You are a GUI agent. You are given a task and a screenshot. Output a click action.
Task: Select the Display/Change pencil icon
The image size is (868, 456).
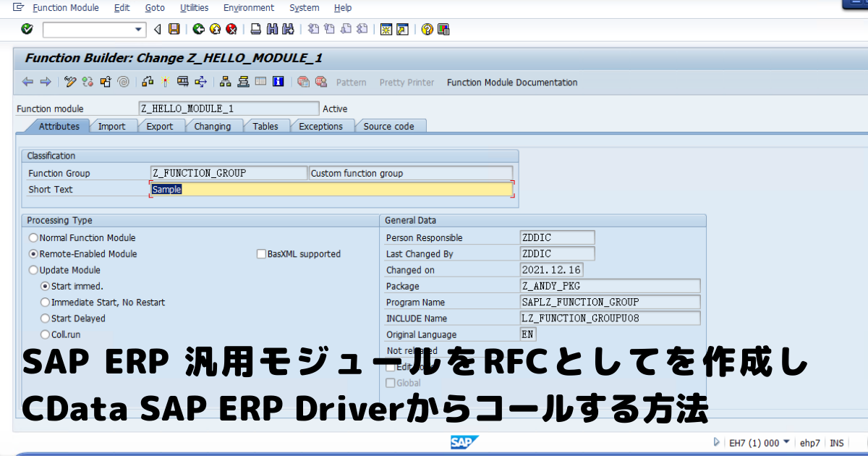70,82
